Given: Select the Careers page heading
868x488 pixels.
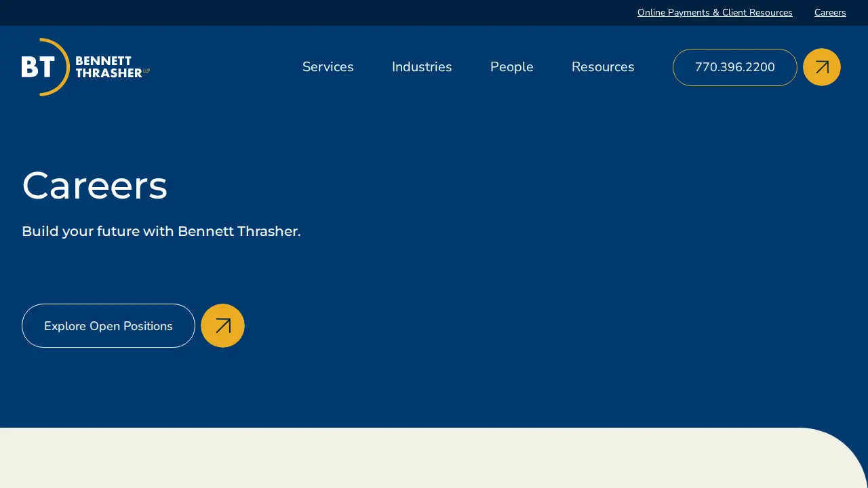Looking at the screenshot, I should coord(95,186).
